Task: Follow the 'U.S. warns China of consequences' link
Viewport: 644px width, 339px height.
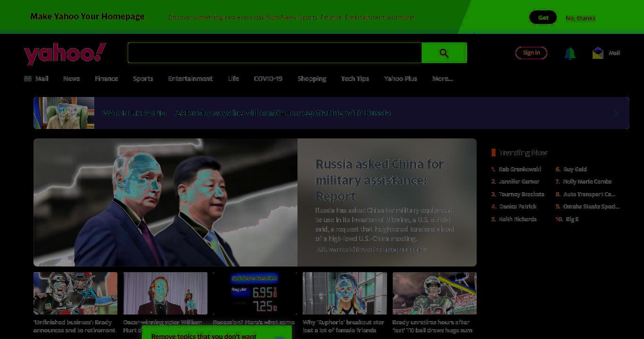Action: (x=371, y=250)
